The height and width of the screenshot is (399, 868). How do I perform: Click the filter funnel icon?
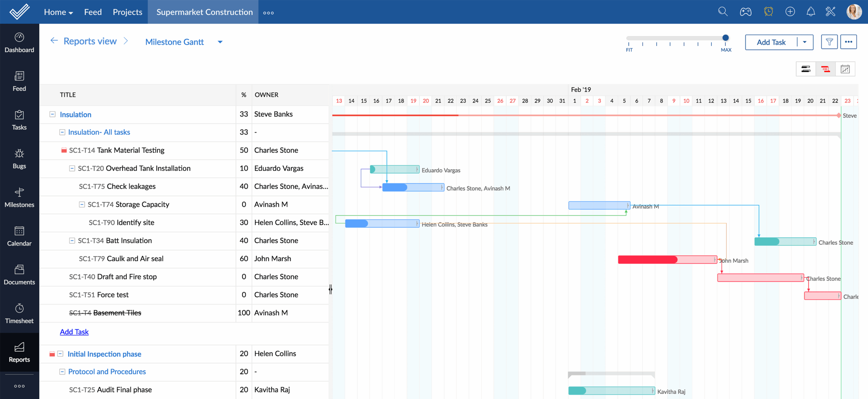tap(829, 42)
